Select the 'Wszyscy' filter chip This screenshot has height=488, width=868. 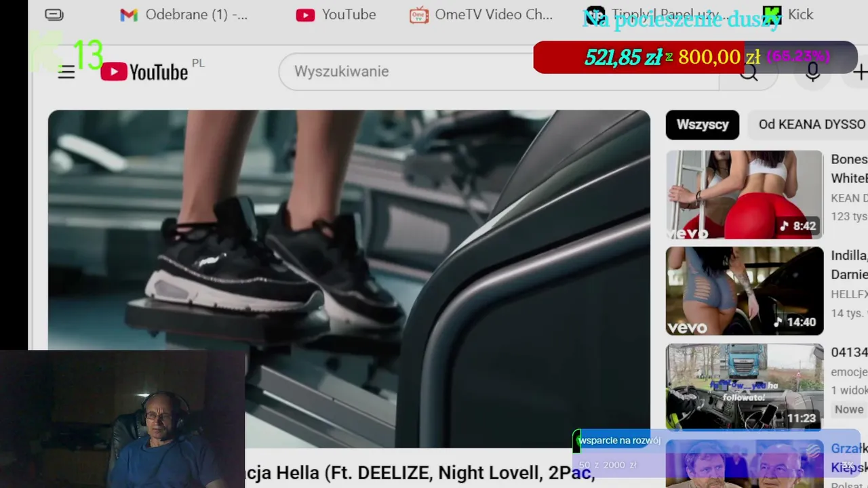tap(703, 125)
